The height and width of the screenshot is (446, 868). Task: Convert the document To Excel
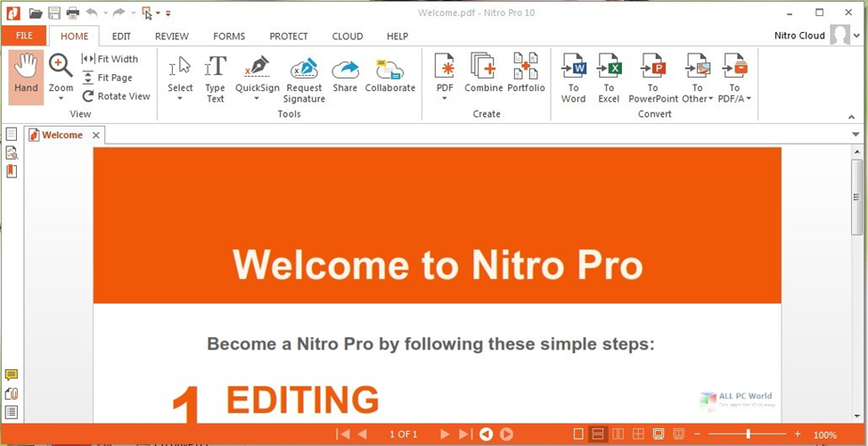pos(609,78)
